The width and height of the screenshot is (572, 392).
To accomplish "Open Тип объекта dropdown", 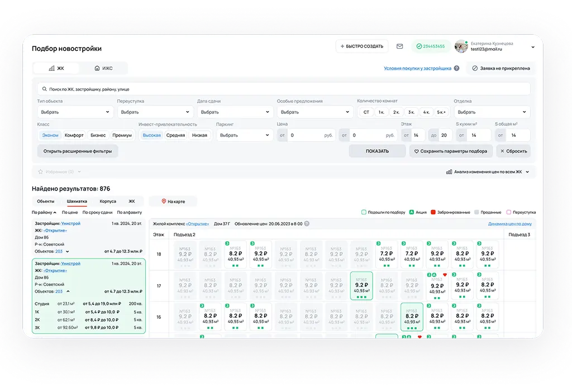I will (75, 112).
